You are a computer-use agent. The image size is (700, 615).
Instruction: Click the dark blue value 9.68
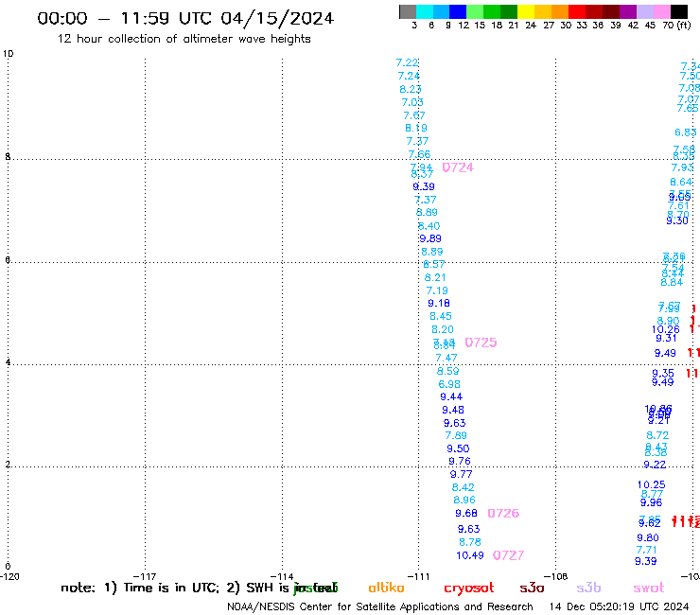point(466,514)
